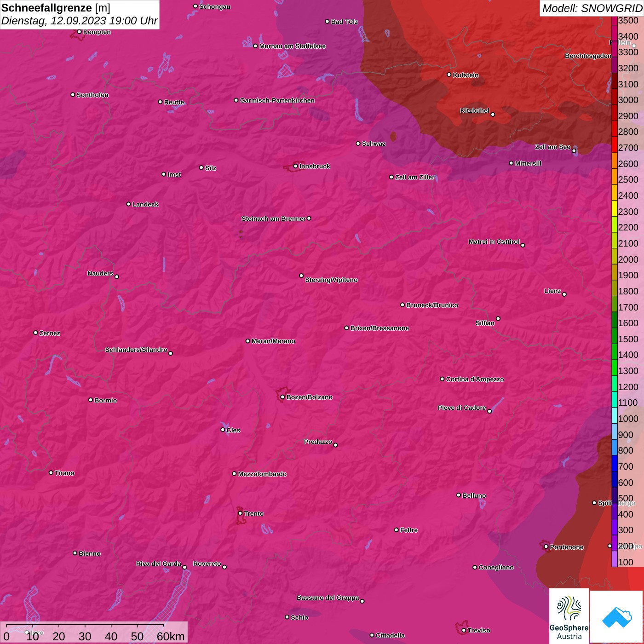Click the blue roof-shaped logo in the corner

(x=617, y=617)
